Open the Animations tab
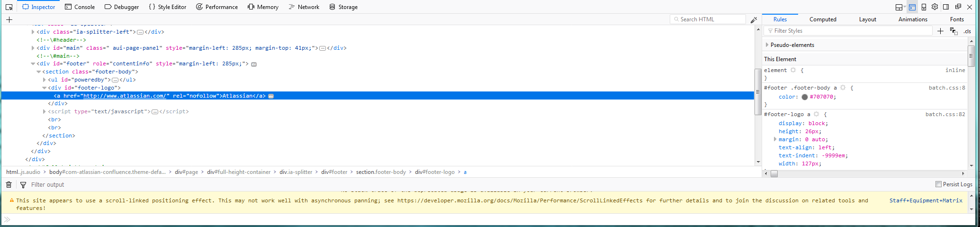 pyautogui.click(x=913, y=19)
